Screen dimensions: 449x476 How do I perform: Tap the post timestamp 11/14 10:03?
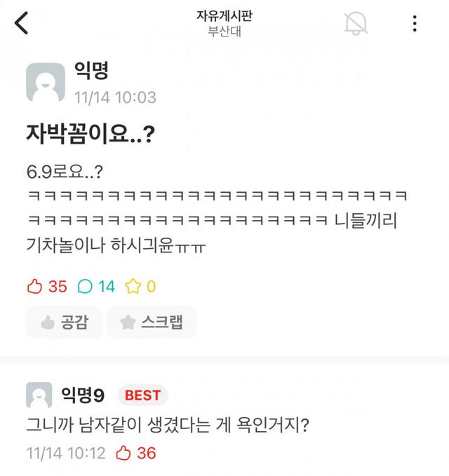click(x=115, y=97)
